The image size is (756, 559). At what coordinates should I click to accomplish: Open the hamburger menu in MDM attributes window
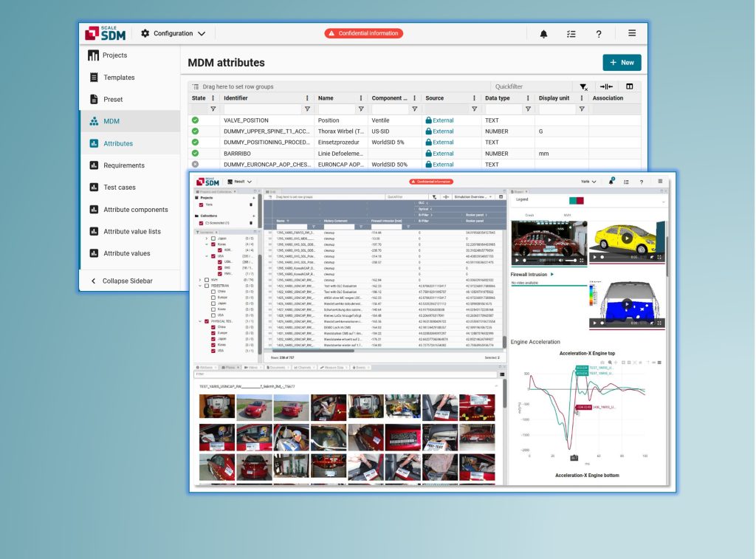click(631, 33)
